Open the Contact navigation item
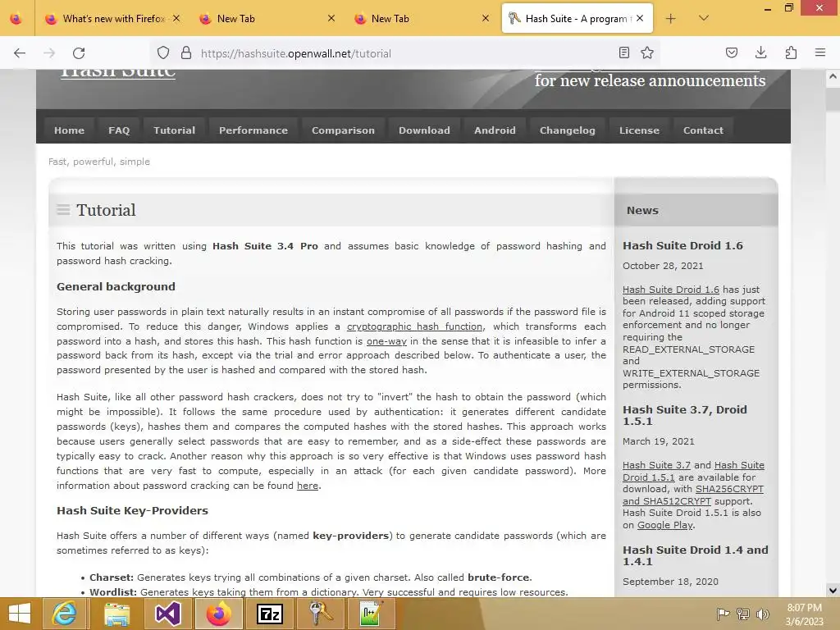This screenshot has height=630, width=840. (x=703, y=130)
